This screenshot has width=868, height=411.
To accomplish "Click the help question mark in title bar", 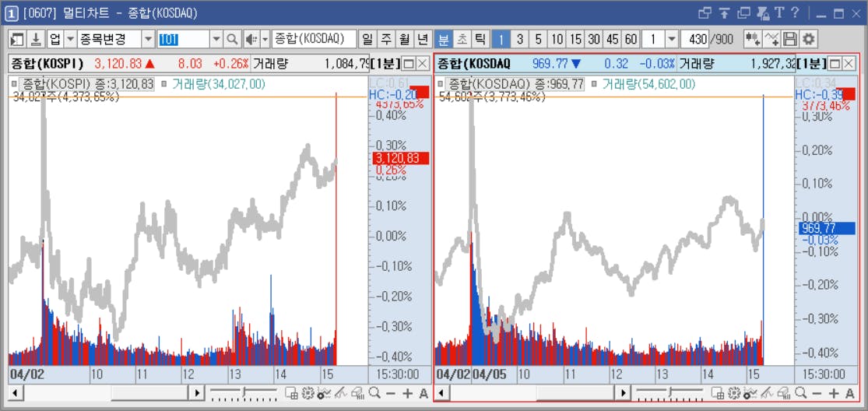I will 795,12.
